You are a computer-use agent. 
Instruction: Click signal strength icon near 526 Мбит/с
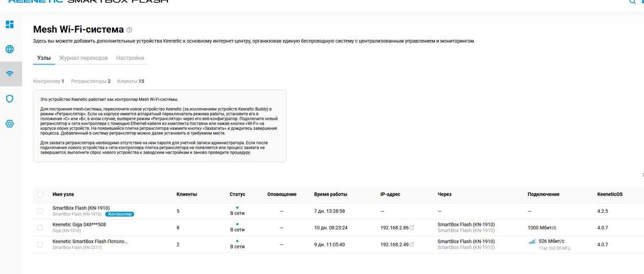[x=532, y=242]
